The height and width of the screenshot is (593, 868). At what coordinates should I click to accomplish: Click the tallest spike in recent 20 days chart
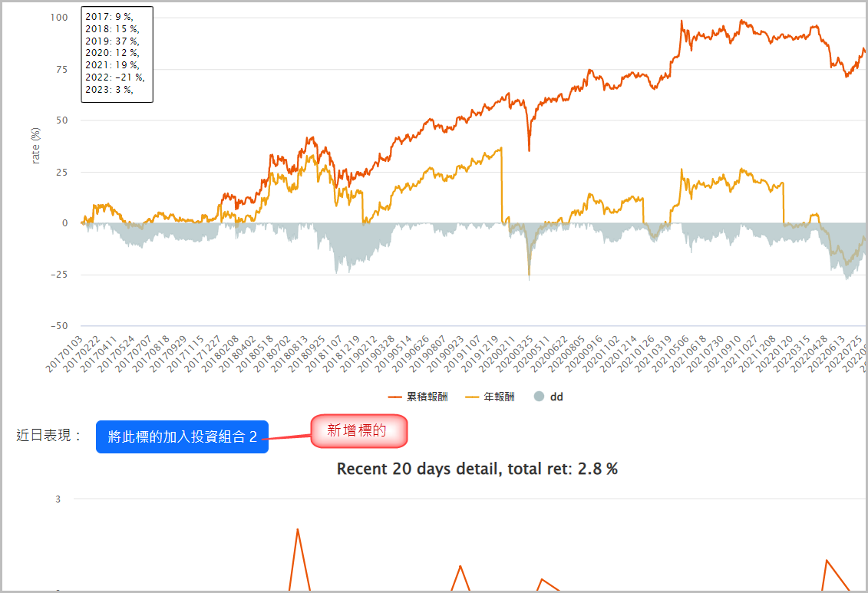point(297,529)
